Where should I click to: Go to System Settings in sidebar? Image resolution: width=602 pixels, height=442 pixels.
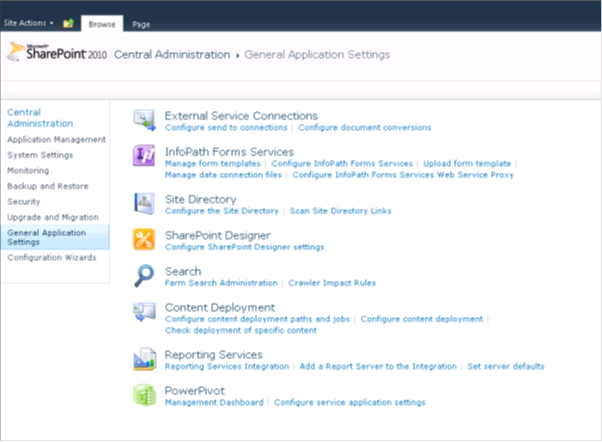[x=40, y=155]
